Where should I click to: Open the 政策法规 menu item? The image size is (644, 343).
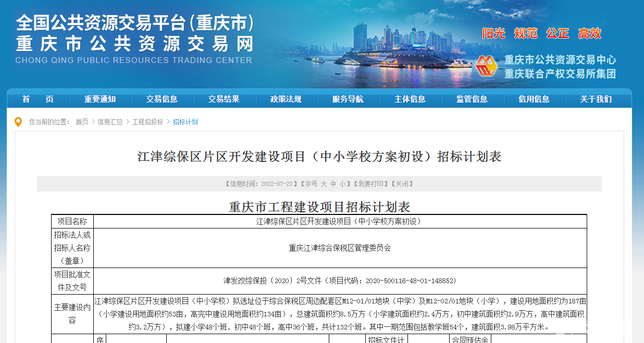tap(286, 99)
